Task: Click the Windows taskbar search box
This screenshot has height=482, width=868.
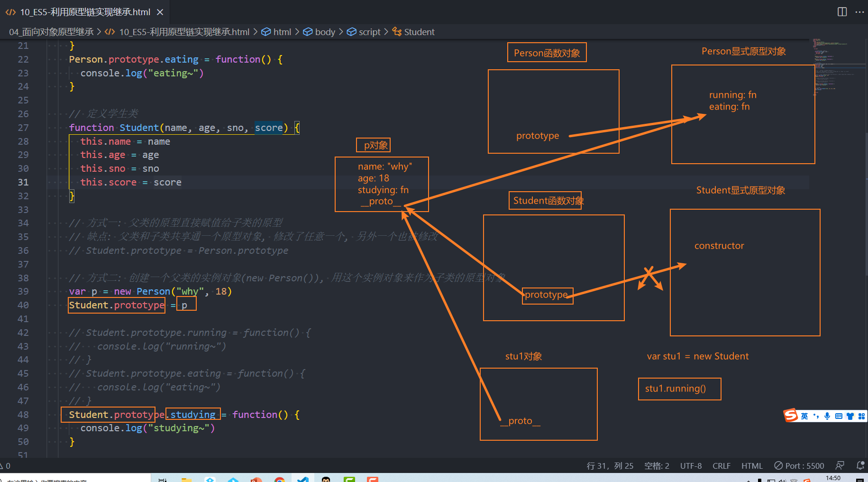Action: click(76, 478)
